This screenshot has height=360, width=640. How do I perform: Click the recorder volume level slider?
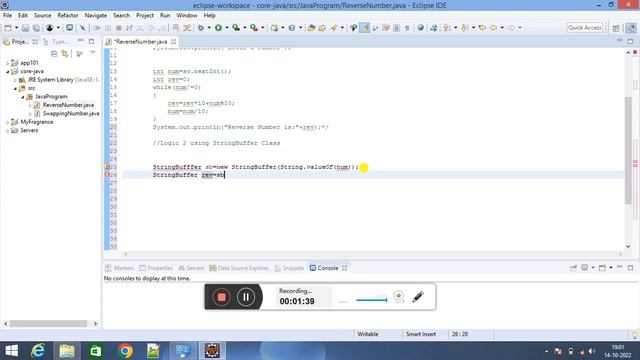(371, 300)
